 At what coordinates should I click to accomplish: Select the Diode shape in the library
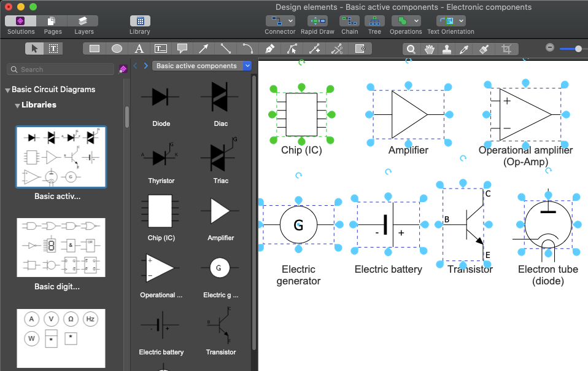(160, 97)
